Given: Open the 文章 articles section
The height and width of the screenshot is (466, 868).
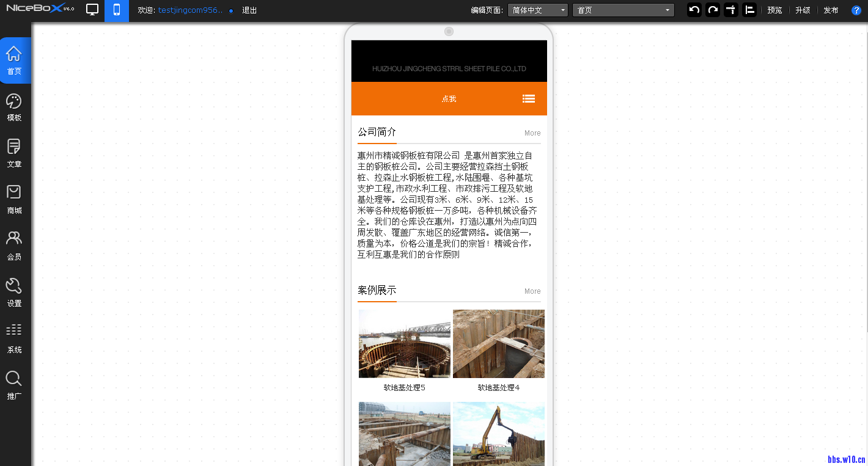Looking at the screenshot, I should [x=14, y=154].
